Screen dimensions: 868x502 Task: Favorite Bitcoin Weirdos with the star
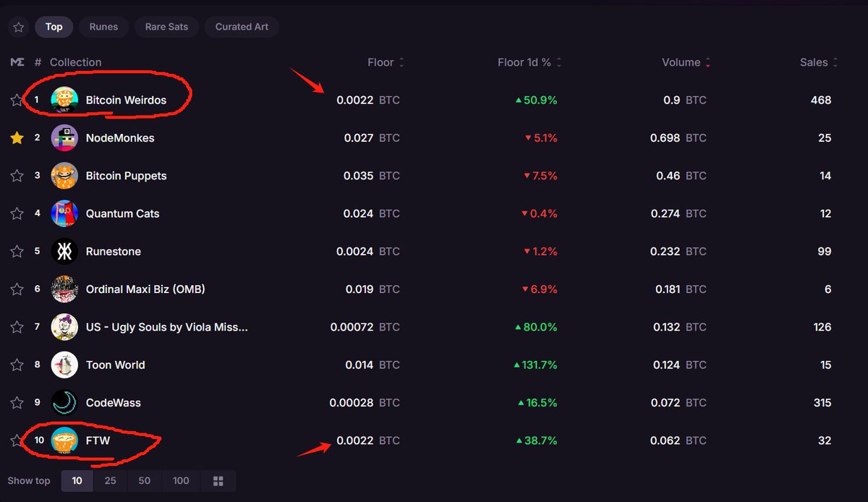(17, 100)
